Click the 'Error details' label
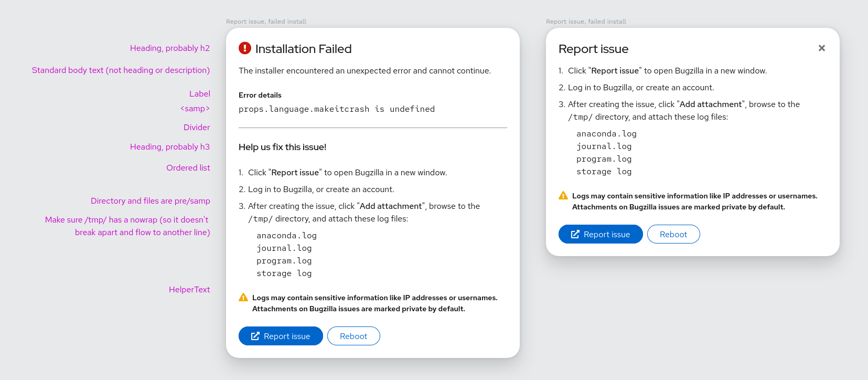The height and width of the screenshot is (380, 868). pyautogui.click(x=260, y=95)
